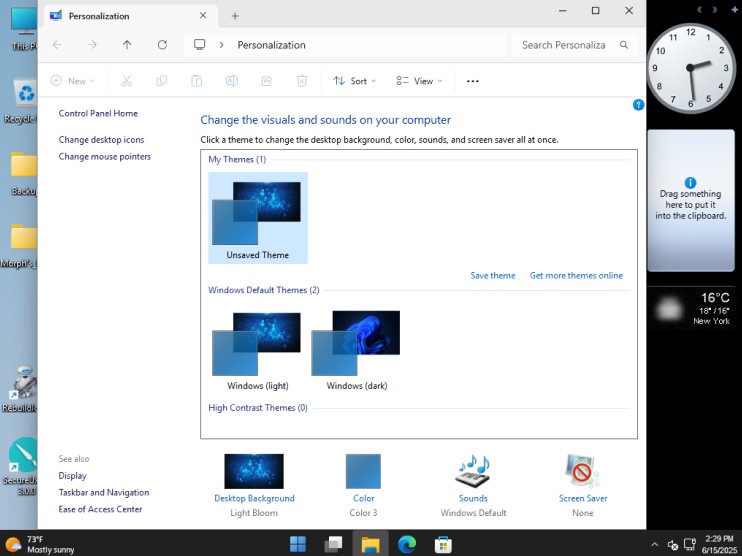Click Windows Default Themes (2) heading
Image resolution: width=742 pixels, height=556 pixels.
(x=264, y=290)
